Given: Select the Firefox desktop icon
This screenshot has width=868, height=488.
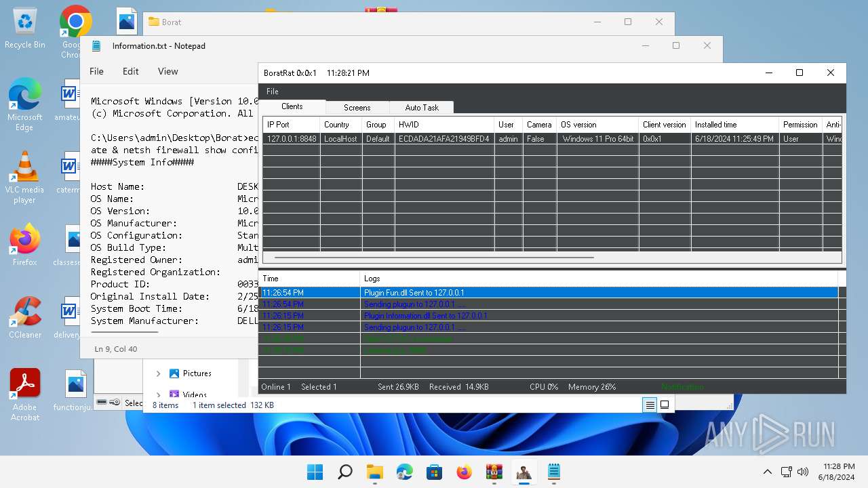Looking at the screenshot, I should (25, 244).
